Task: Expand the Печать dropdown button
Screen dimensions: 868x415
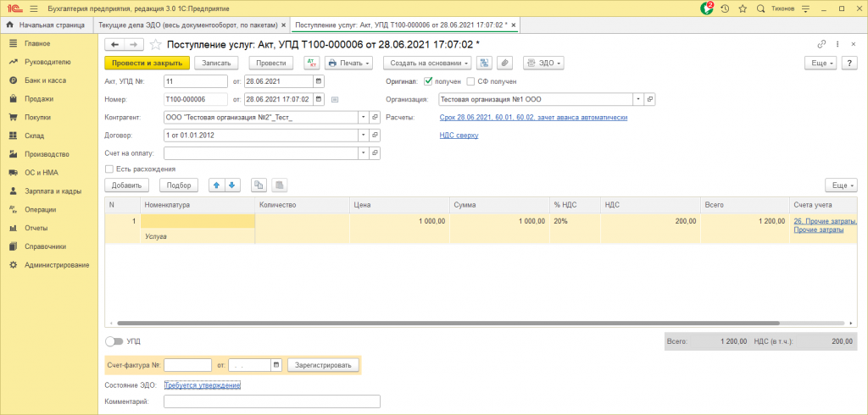Action: point(348,63)
